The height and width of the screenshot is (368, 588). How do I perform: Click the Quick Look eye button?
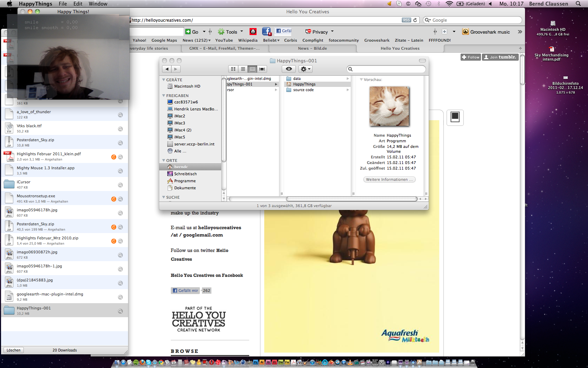tap(289, 69)
